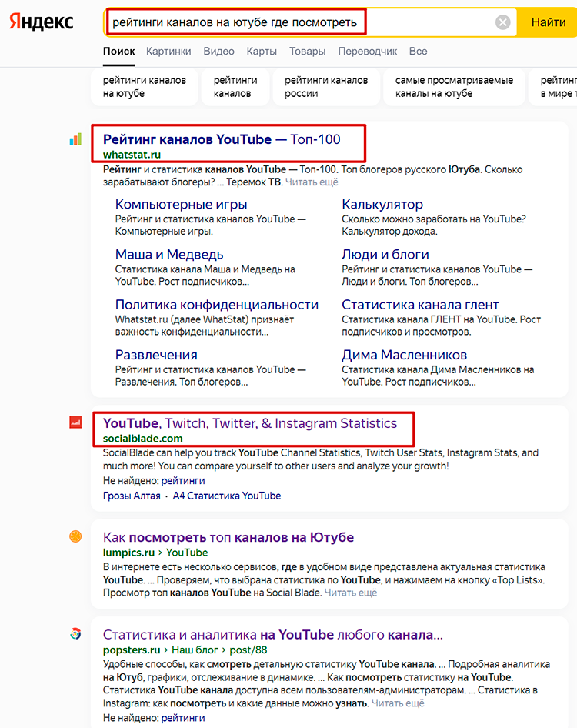Click the YouTube breadcrumb after lumpics.ru
Viewport: 577px width, 728px height.
[187, 553]
